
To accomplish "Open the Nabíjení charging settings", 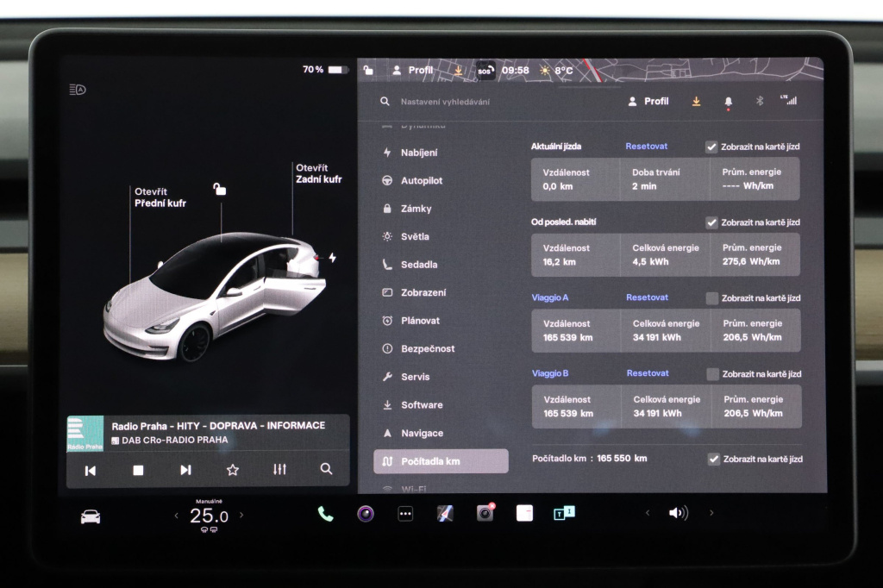I will pos(420,153).
